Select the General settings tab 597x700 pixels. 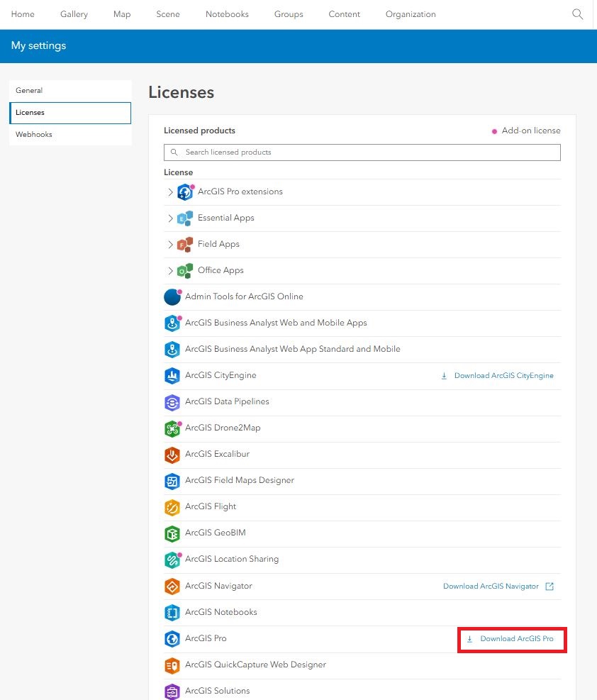pos(70,91)
